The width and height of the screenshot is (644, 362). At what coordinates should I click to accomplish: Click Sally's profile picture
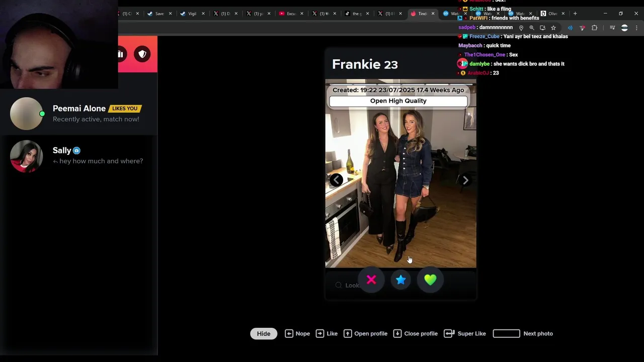[x=26, y=156]
